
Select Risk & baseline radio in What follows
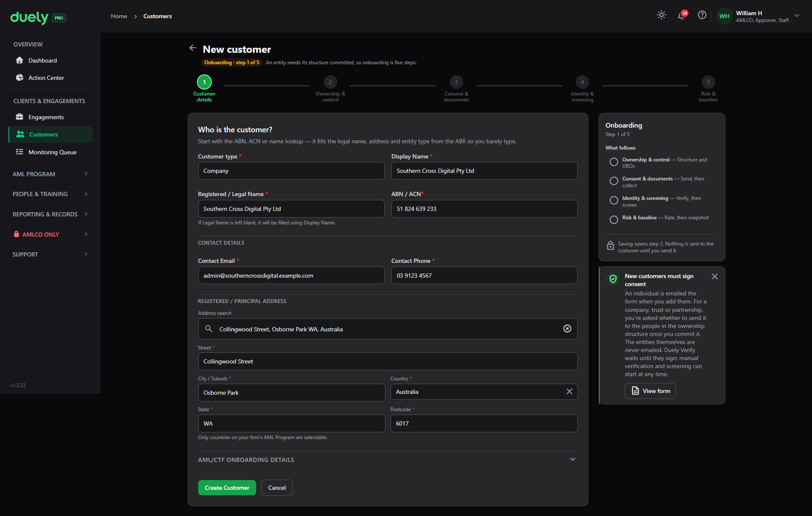pos(614,220)
